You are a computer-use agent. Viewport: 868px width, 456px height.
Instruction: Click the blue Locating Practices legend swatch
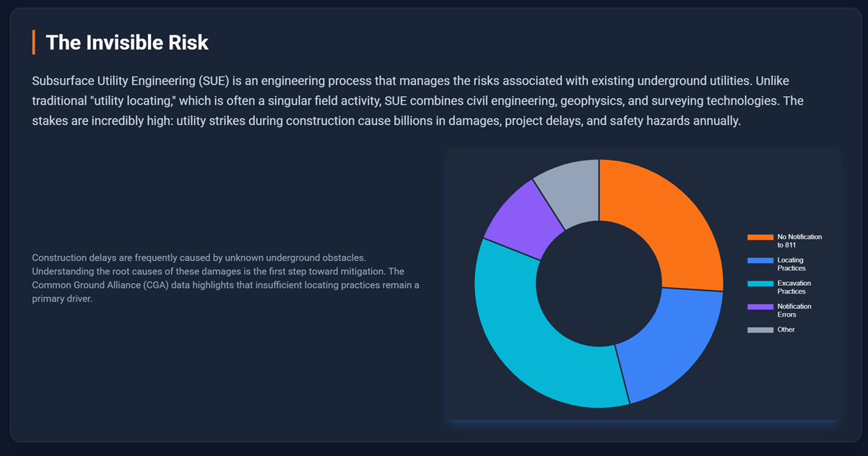[x=760, y=260]
